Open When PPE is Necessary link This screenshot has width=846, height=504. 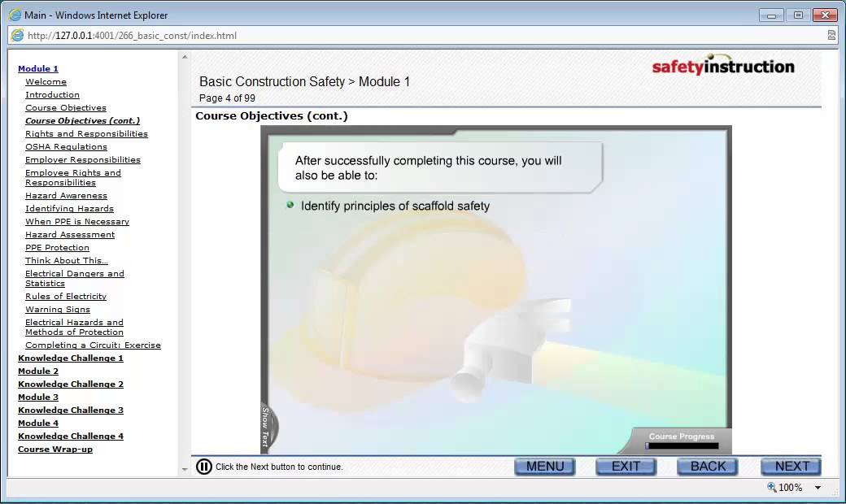pyautogui.click(x=77, y=222)
